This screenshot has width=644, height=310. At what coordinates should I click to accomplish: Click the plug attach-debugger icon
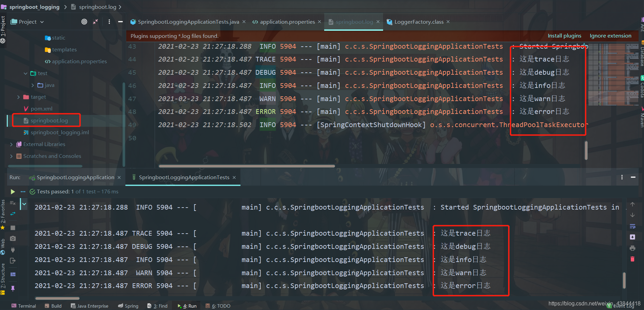point(13,250)
